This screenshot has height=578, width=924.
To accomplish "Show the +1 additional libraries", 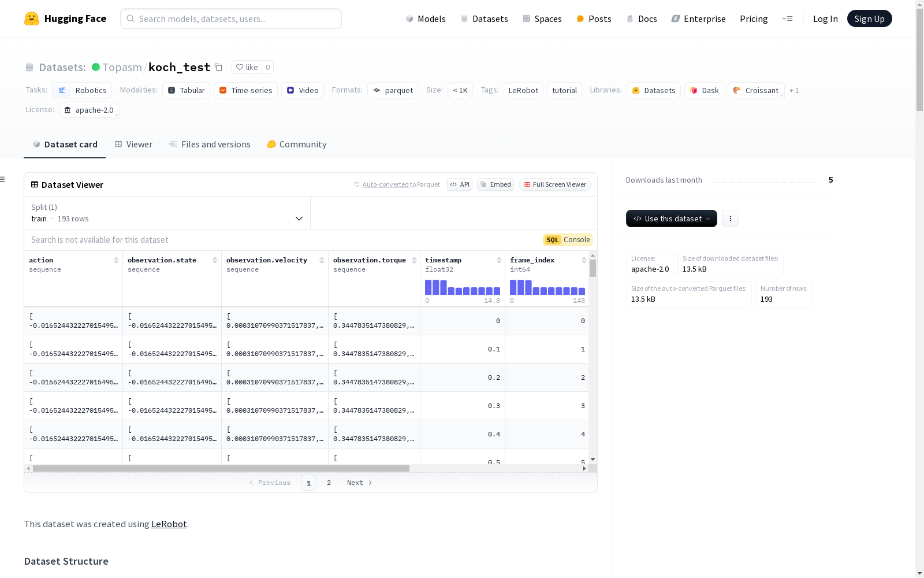I will [794, 90].
